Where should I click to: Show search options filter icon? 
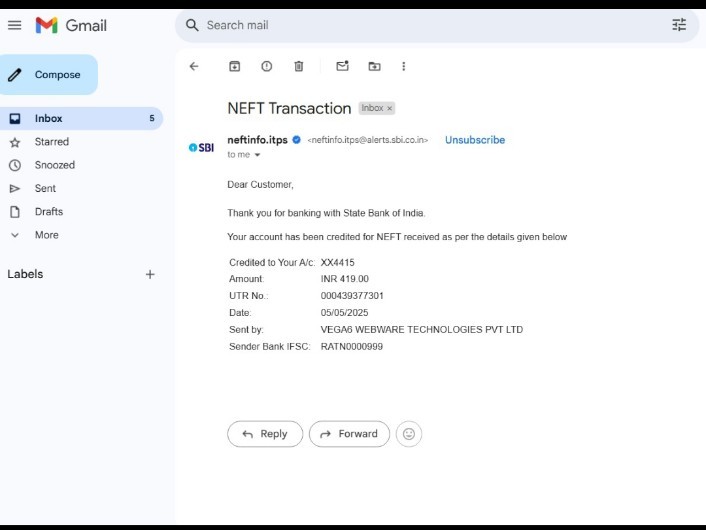pos(679,25)
